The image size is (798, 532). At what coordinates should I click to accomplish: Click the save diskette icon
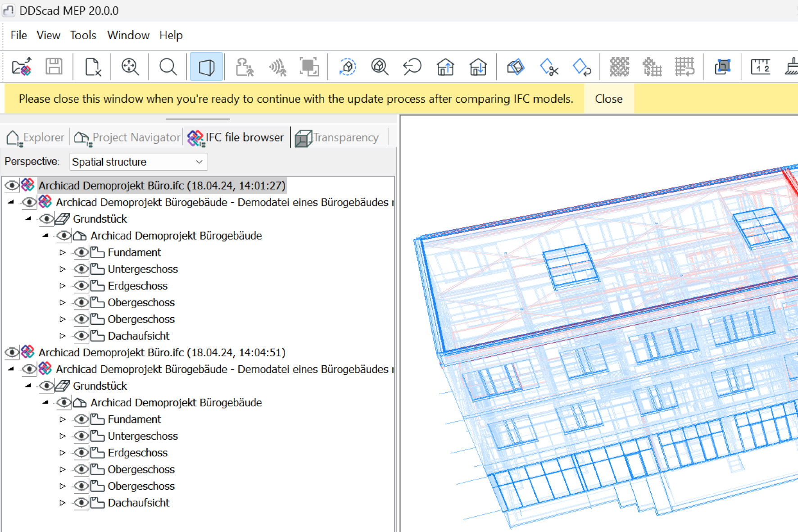pyautogui.click(x=54, y=67)
